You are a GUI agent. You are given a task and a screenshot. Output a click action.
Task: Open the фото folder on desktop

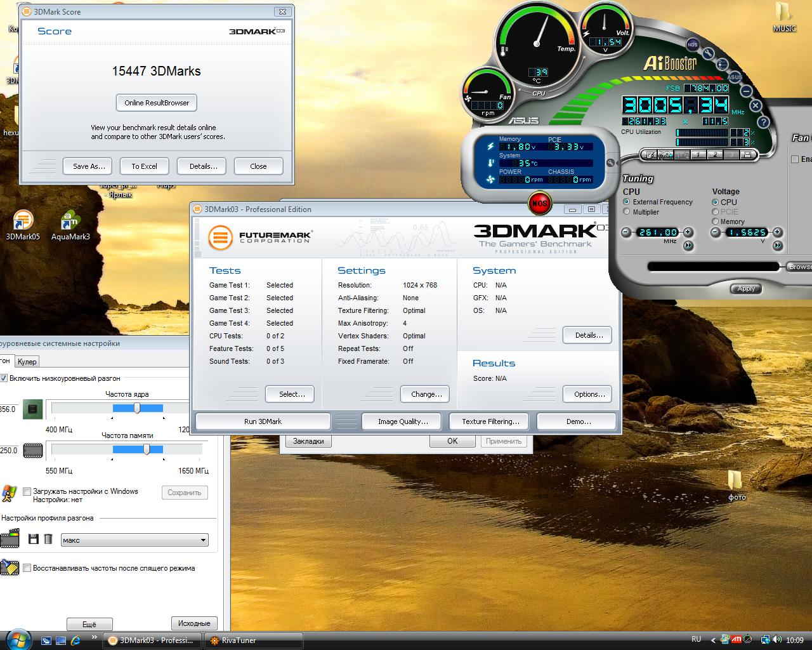(x=737, y=486)
